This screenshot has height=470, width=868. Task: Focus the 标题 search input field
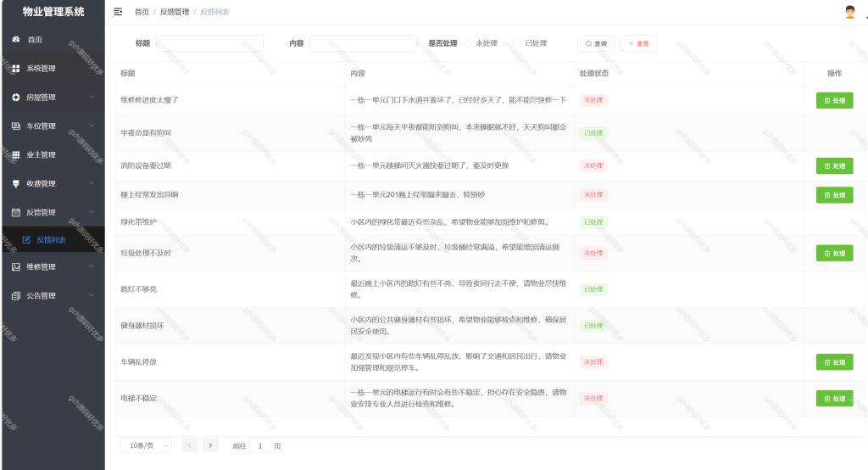(x=210, y=43)
